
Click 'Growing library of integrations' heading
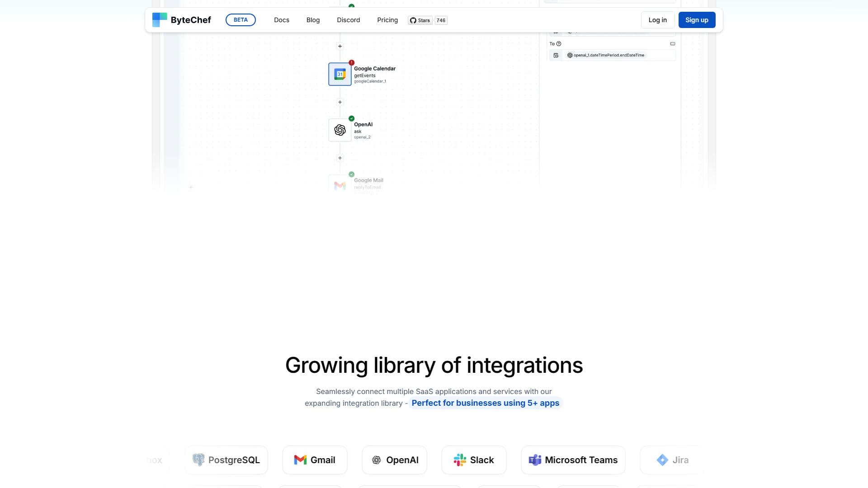434,365
